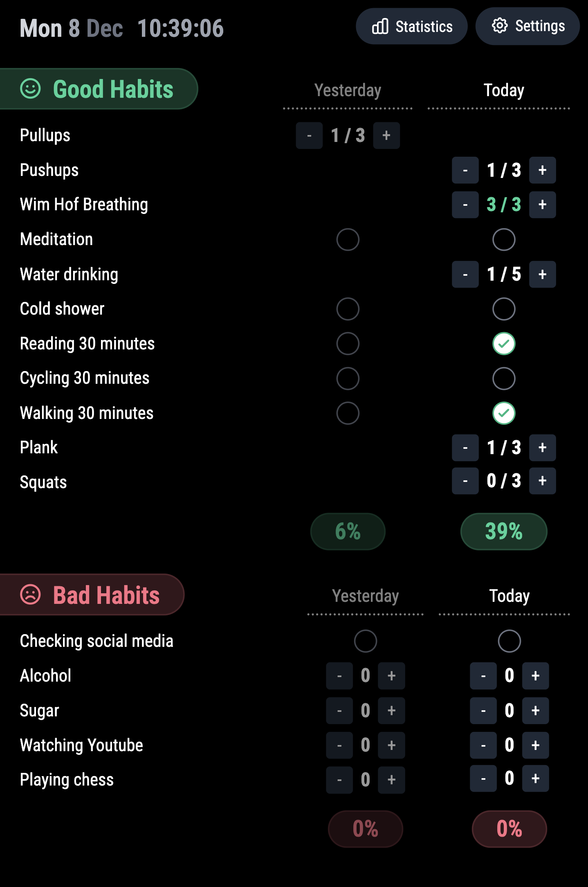This screenshot has height=887, width=588.
Task: Mark Checking social media for yesterday
Action: (365, 641)
